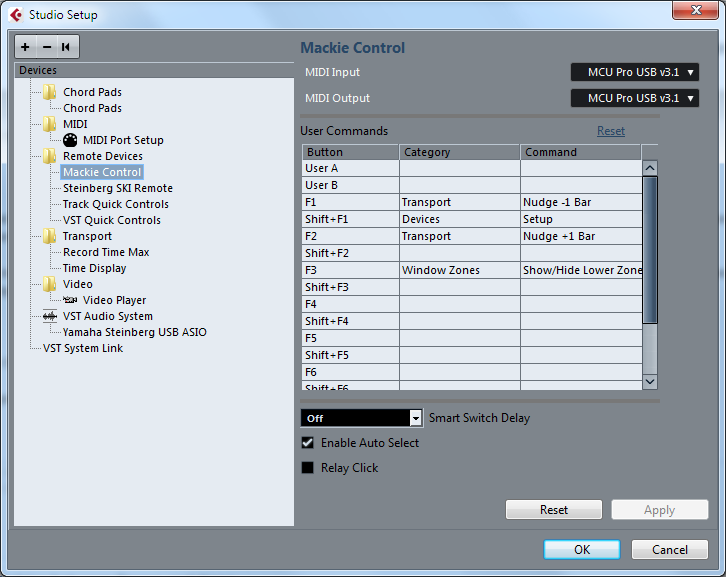Screen dimensions: 726x577
Task: Click the MIDI Port Setup connector icon
Action: pyautogui.click(x=70, y=140)
